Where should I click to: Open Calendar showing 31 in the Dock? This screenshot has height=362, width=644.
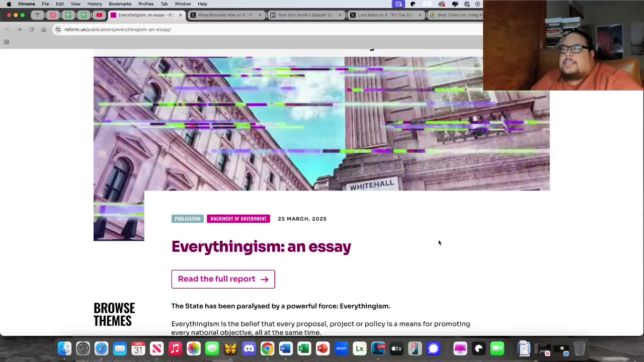(138, 348)
